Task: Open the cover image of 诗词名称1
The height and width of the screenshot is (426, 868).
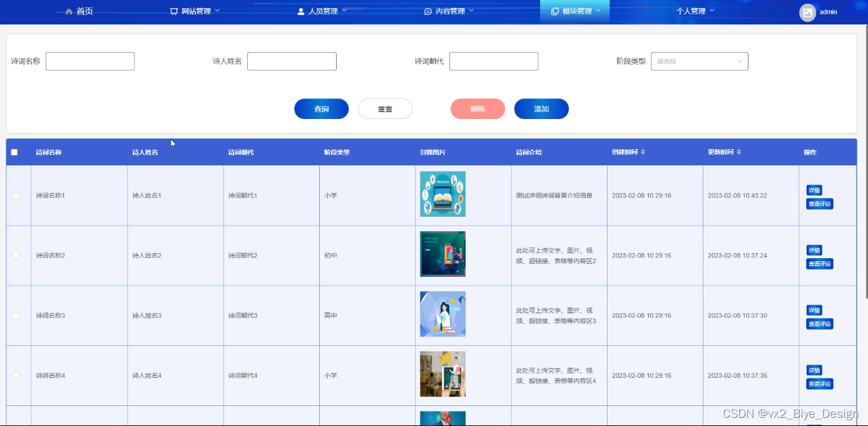Action: point(442,194)
